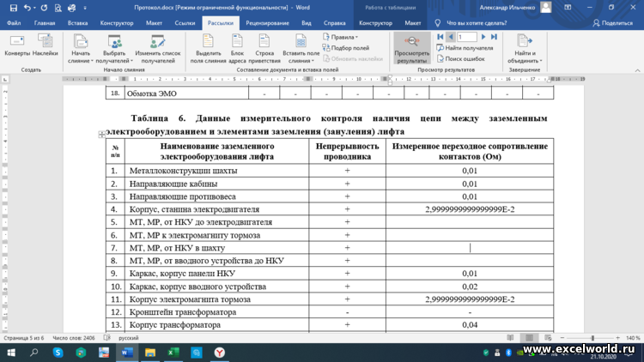Open Excel from the taskbar
Viewport: 644px width, 362px height.
click(x=173, y=353)
